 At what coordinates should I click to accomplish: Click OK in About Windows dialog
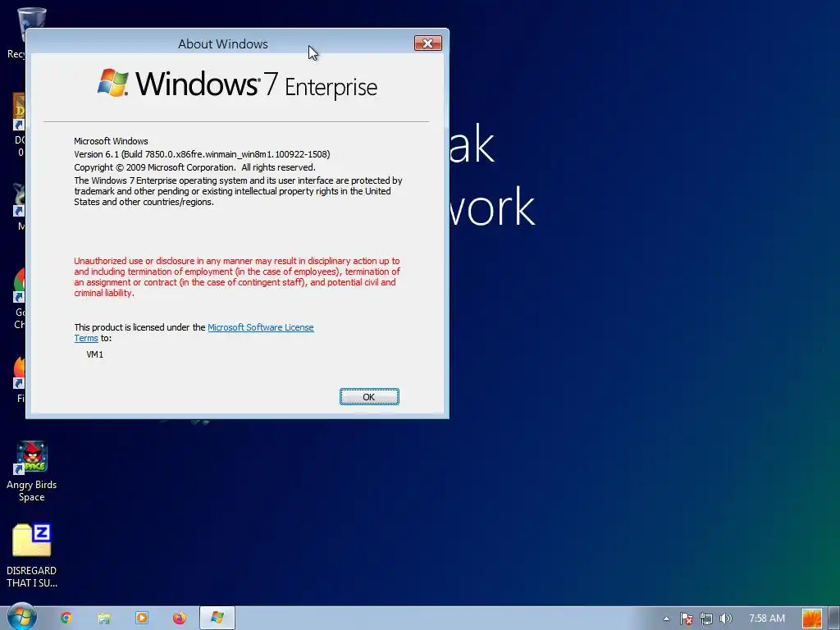(369, 397)
